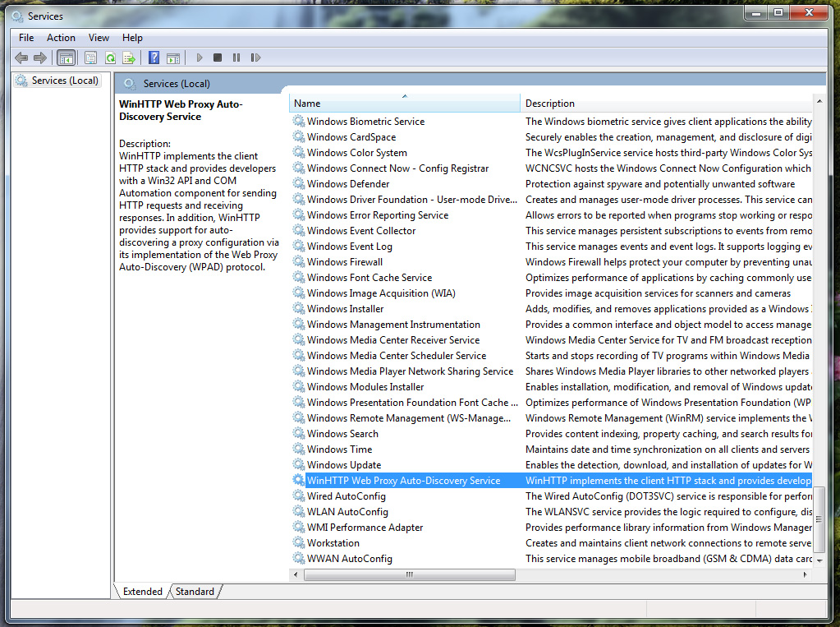Click the Services title bar icon
The width and height of the screenshot is (840, 627).
[x=18, y=16]
